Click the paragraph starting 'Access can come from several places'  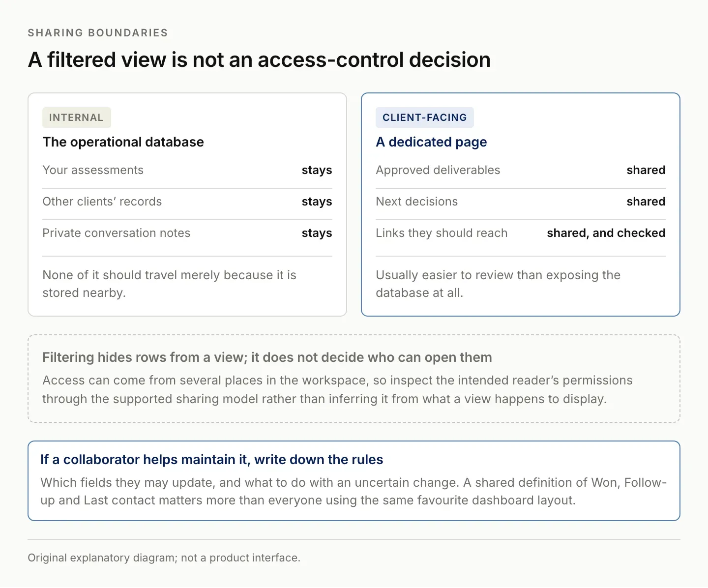[x=337, y=389]
